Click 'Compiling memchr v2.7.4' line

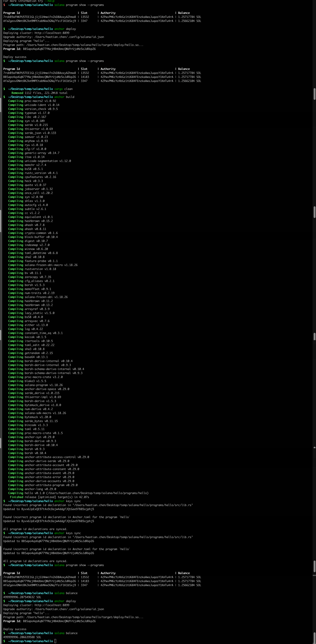(27, 165)
